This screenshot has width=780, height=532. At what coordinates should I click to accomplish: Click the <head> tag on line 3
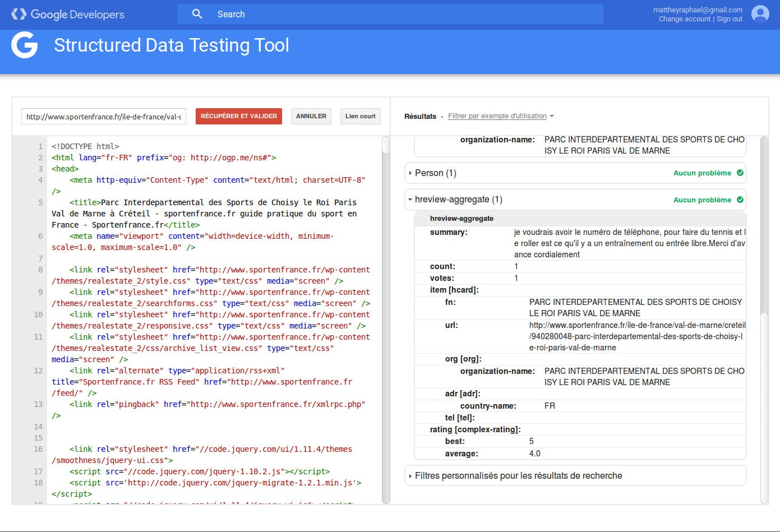point(65,169)
